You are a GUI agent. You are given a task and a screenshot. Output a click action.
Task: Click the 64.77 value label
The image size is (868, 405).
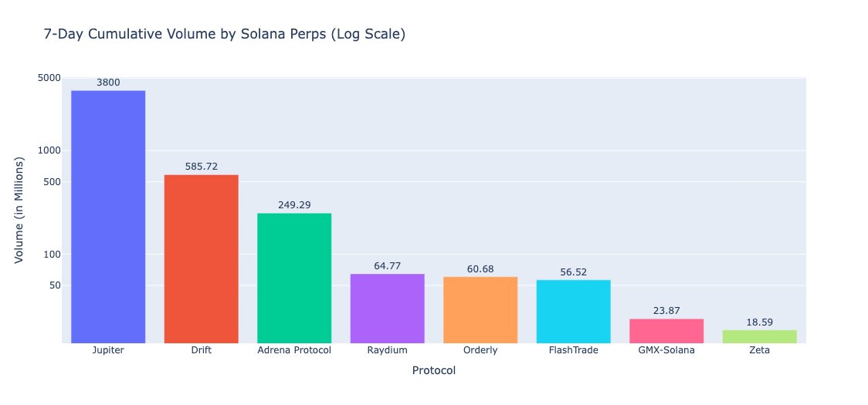[x=387, y=265]
